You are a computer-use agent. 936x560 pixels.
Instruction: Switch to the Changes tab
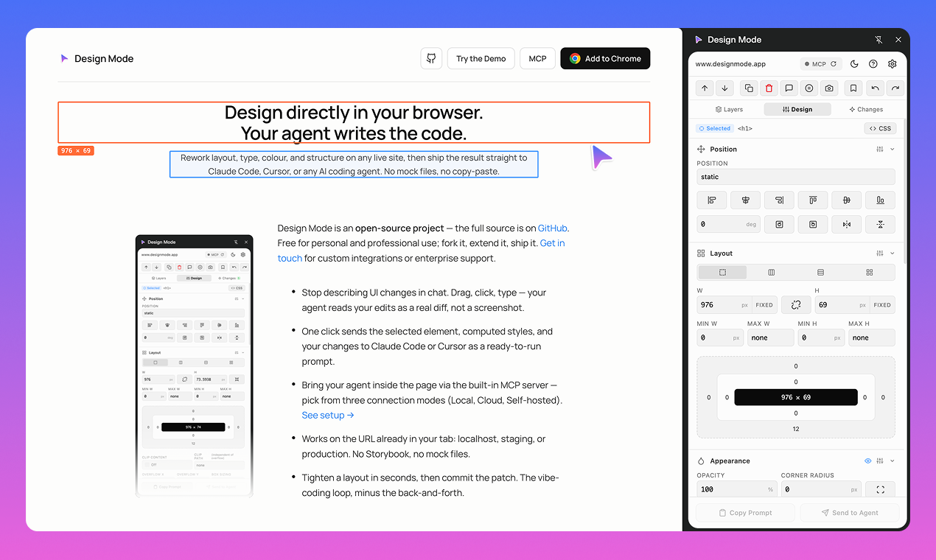pos(865,109)
